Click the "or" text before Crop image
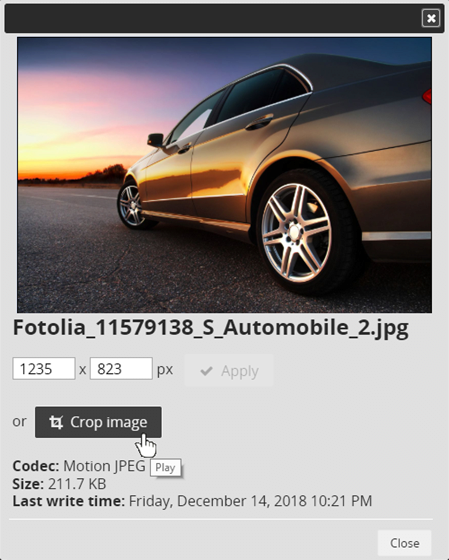The width and height of the screenshot is (449, 560). coord(19,421)
